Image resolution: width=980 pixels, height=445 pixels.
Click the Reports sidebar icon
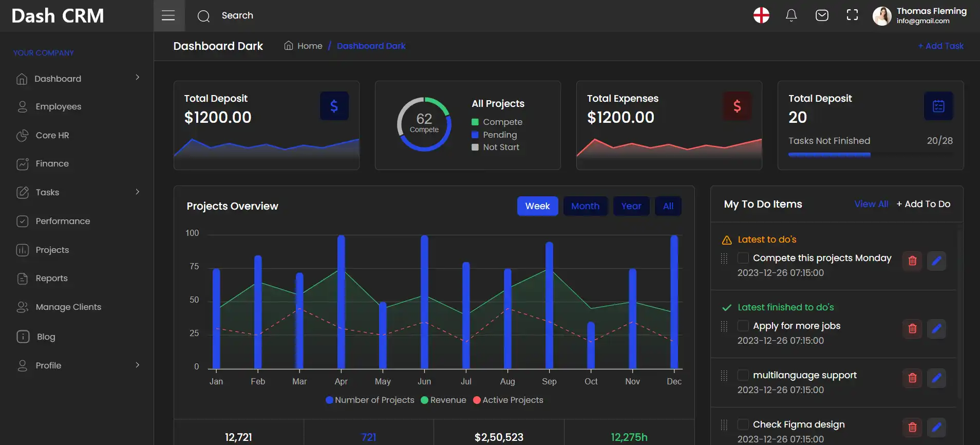tap(22, 279)
